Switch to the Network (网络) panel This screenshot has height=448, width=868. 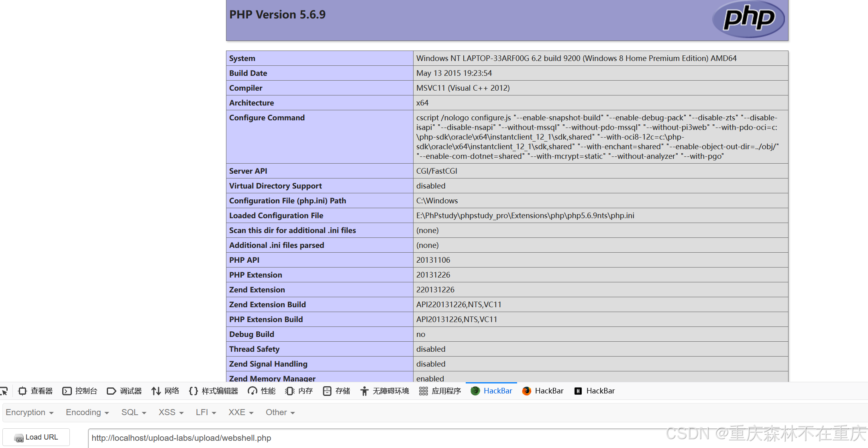coord(165,391)
